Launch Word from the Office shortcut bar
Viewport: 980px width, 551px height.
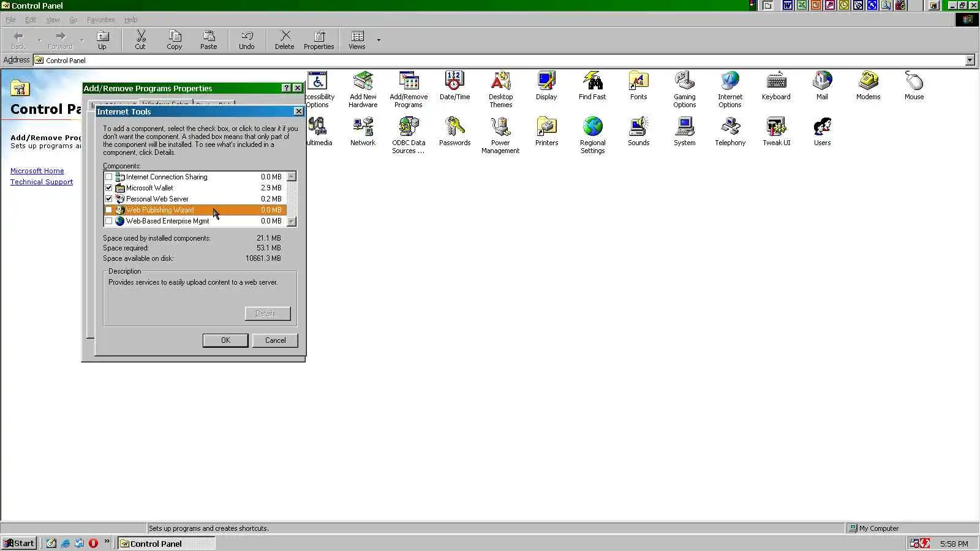pos(787,6)
